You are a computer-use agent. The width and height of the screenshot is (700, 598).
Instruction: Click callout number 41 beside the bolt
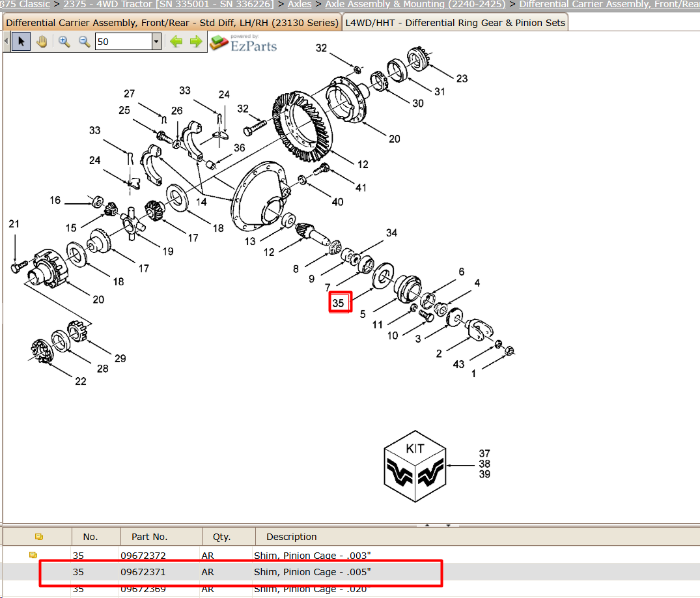pyautogui.click(x=361, y=188)
